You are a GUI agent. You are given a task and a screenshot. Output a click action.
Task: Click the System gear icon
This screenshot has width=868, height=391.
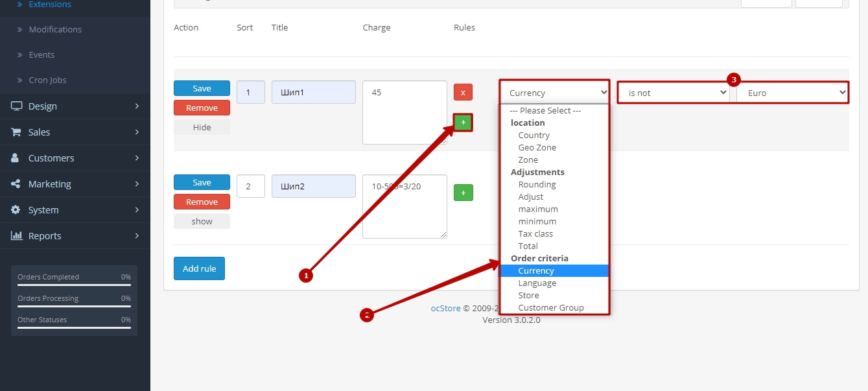(16, 209)
